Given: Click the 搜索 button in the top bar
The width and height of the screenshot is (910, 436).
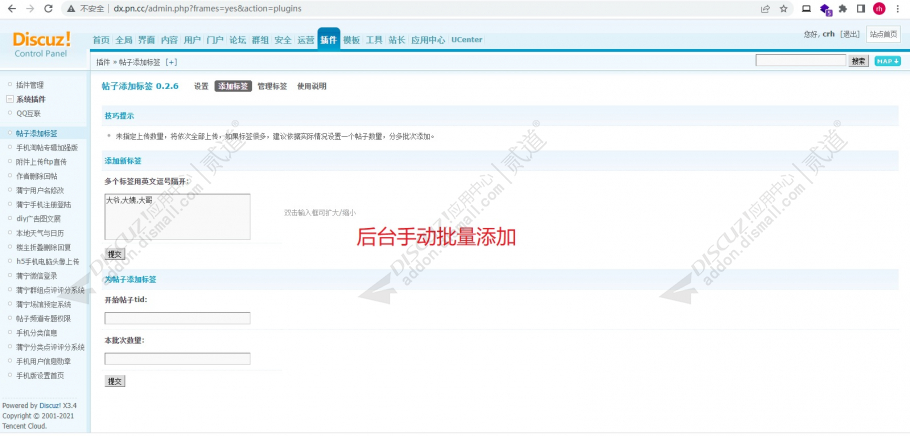Looking at the screenshot, I should click(x=859, y=61).
